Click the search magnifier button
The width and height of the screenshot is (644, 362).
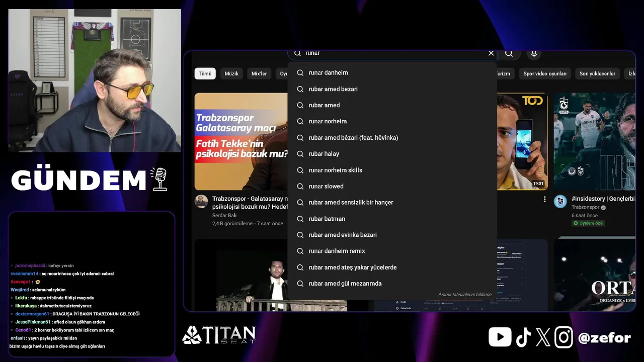(509, 53)
